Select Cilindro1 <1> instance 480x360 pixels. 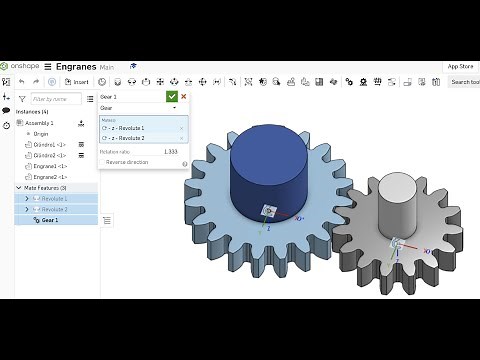coord(49,145)
